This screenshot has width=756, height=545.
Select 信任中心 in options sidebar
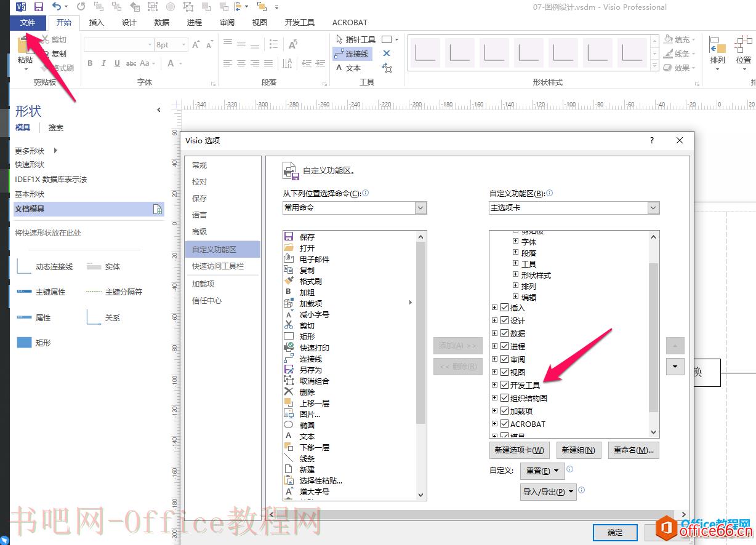(x=222, y=301)
